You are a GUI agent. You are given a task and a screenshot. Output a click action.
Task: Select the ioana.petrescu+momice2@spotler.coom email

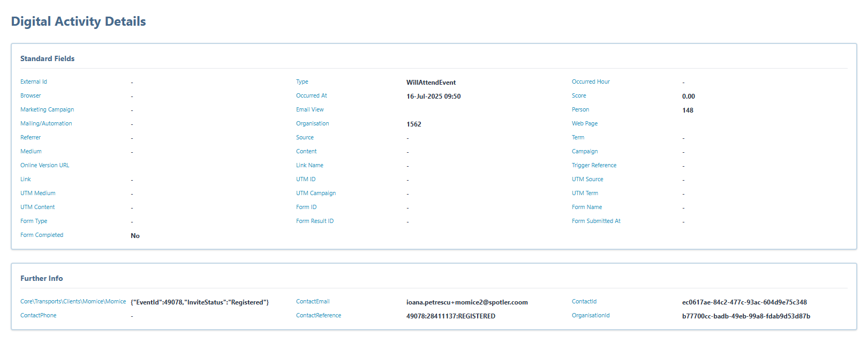click(x=467, y=302)
